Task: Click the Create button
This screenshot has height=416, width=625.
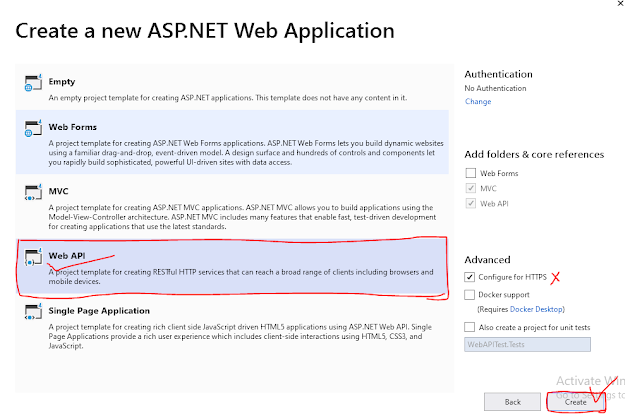Action: click(x=576, y=402)
